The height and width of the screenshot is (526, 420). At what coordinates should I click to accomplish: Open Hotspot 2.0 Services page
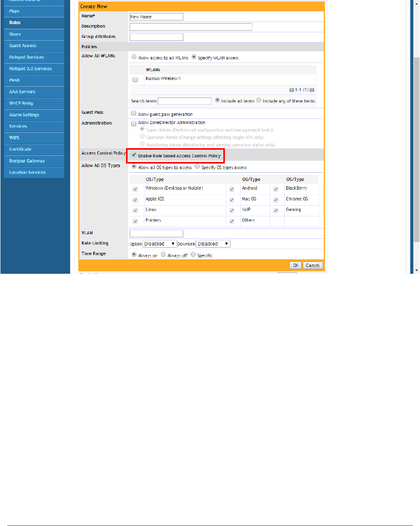pyautogui.click(x=34, y=69)
